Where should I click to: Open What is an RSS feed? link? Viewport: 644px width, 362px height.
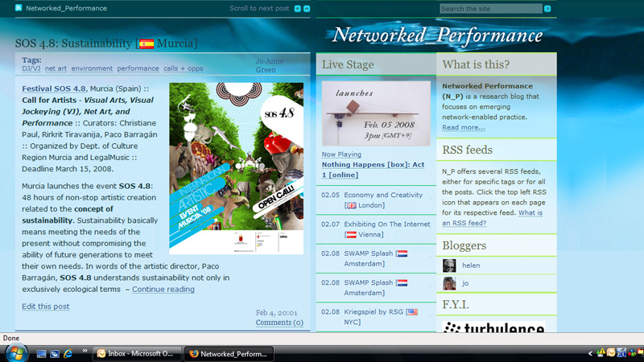(x=492, y=218)
